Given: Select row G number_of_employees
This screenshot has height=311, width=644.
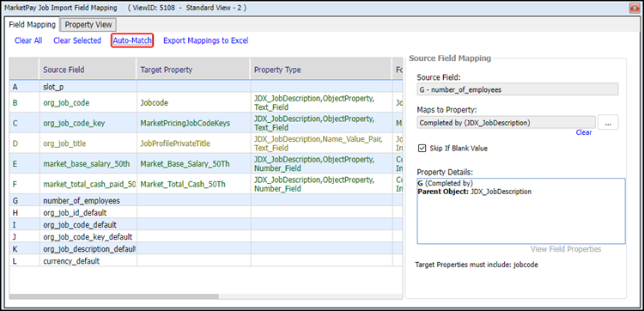Looking at the screenshot, I should click(206, 200).
